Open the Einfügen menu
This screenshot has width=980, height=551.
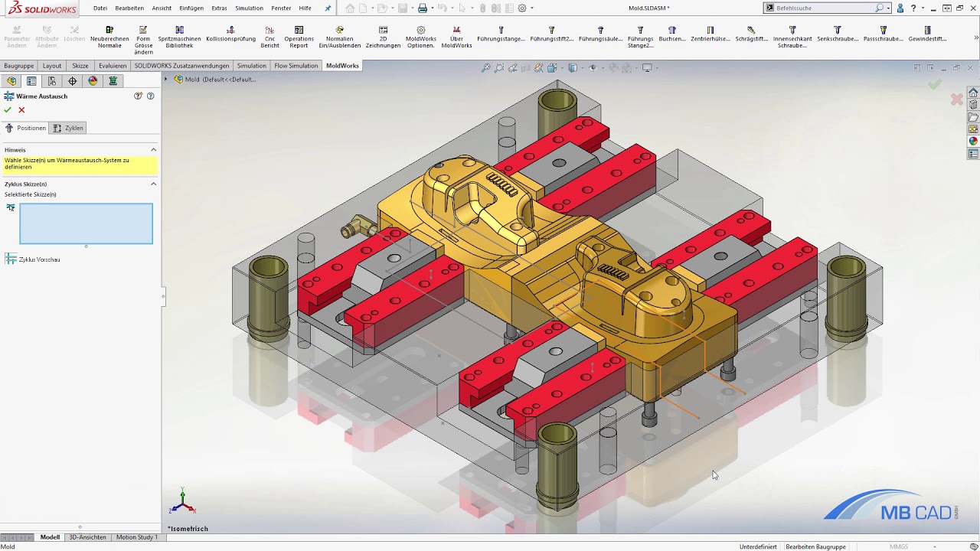click(x=191, y=8)
